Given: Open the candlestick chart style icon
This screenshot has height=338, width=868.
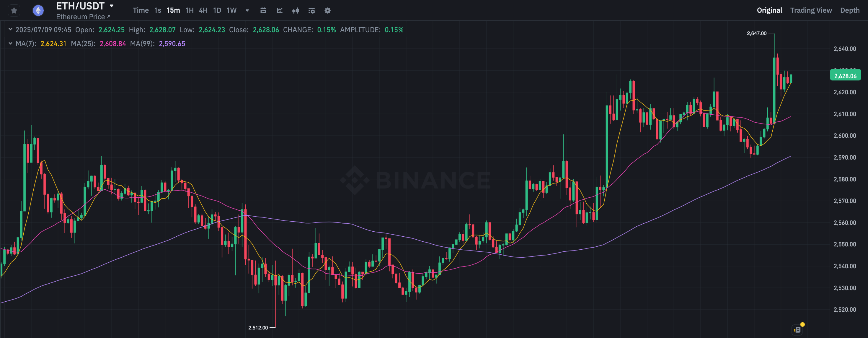Looking at the screenshot, I should click(296, 10).
